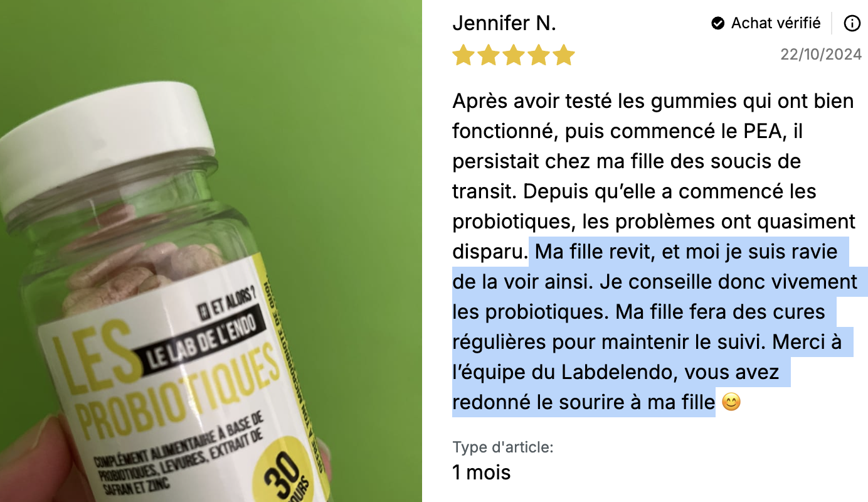868x502 pixels.
Task: Click the info circle icon beside Achat vérifié
Action: click(852, 24)
